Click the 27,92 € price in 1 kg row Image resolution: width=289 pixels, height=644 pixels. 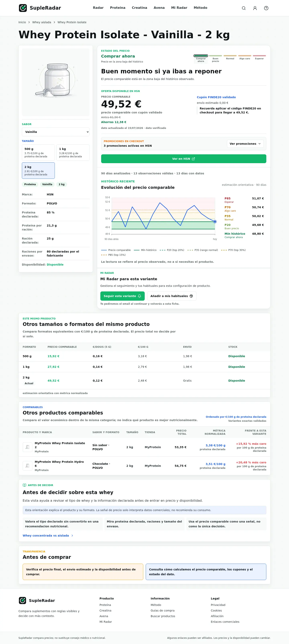(53, 367)
